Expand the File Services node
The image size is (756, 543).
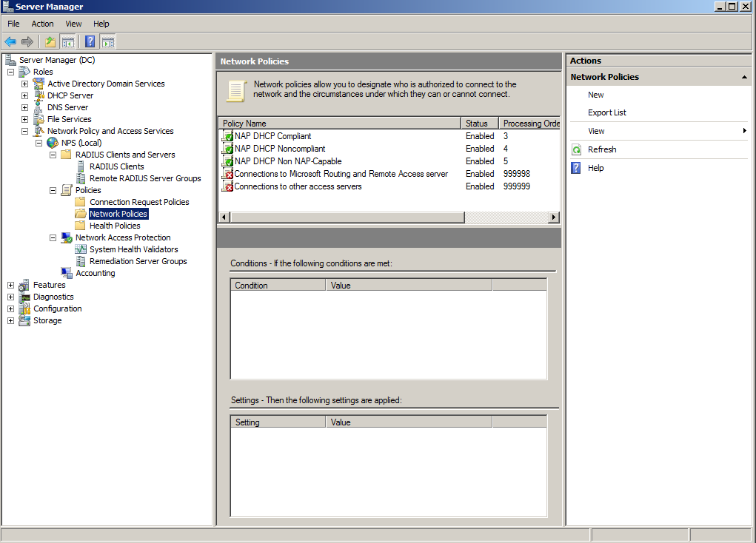coord(24,120)
